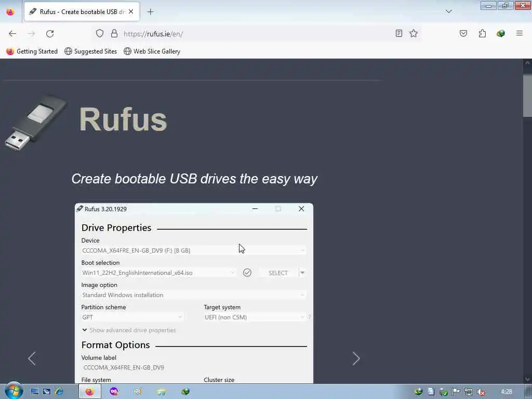
Task: Open the Partition scheme GPT dropdown
Action: tap(132, 317)
